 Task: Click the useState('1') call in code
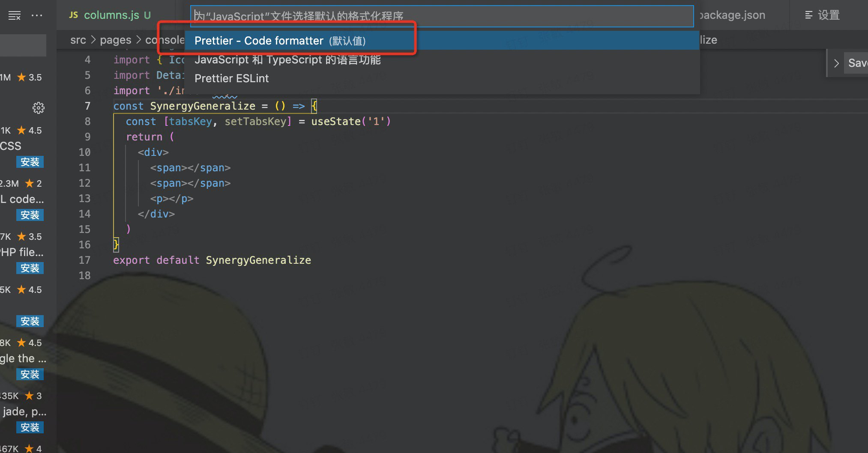351,121
